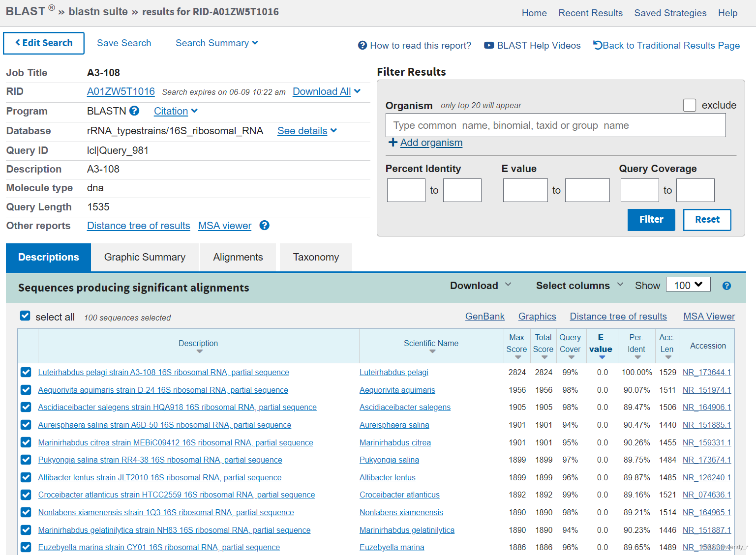Click the help icon beside MSA viewer
756x555 pixels.
pos(265,226)
